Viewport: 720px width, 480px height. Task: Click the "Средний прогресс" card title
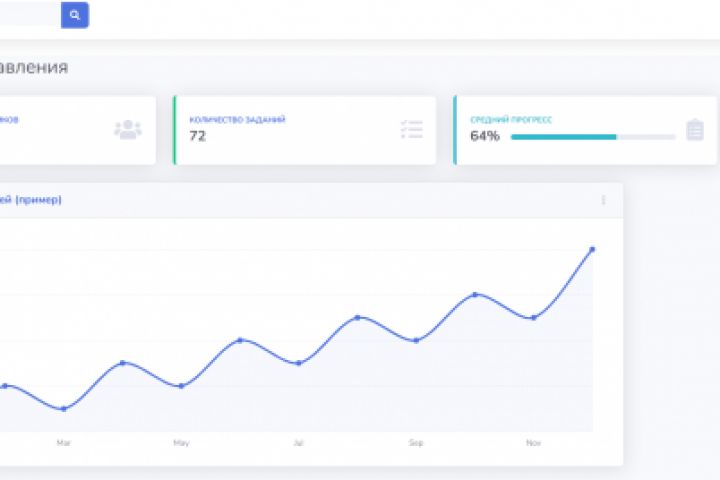click(x=511, y=119)
